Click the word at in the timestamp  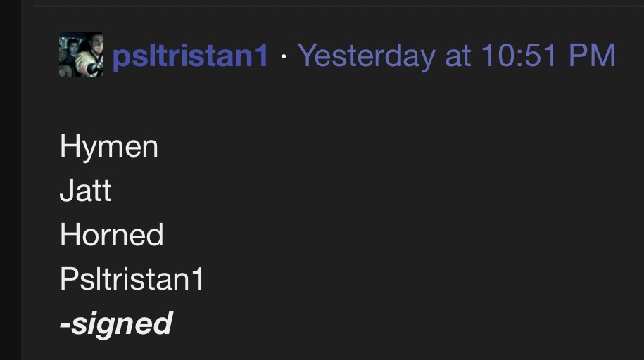pos(458,56)
